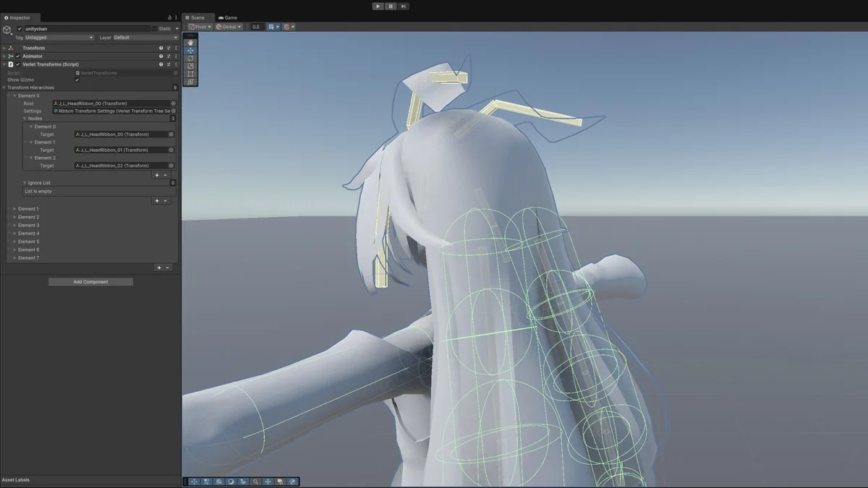Click the magnifier icon in bottom overlay toolbar

(255, 481)
